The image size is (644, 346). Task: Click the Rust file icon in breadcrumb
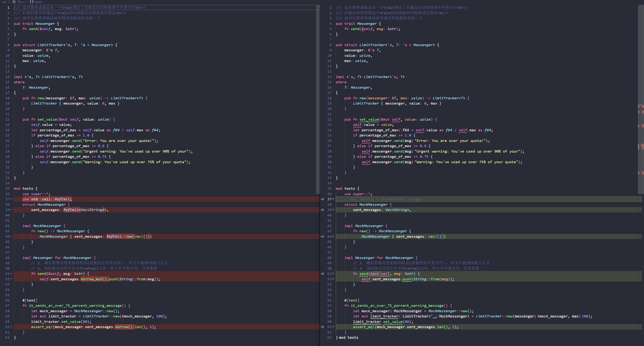click(x=14, y=2)
